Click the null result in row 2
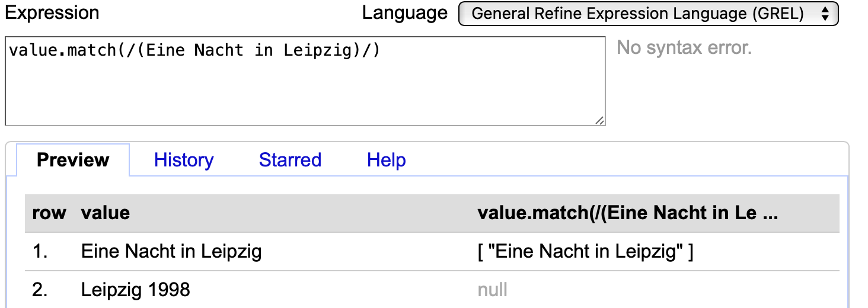This screenshot has height=308, width=868. [x=493, y=290]
